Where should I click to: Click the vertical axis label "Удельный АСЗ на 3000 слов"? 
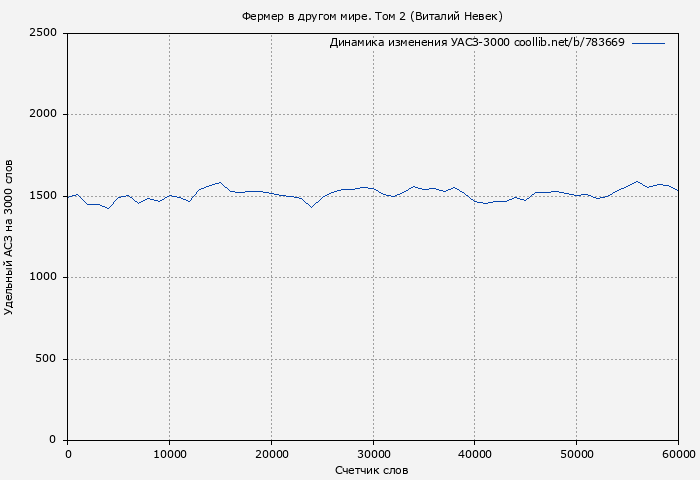(10, 237)
